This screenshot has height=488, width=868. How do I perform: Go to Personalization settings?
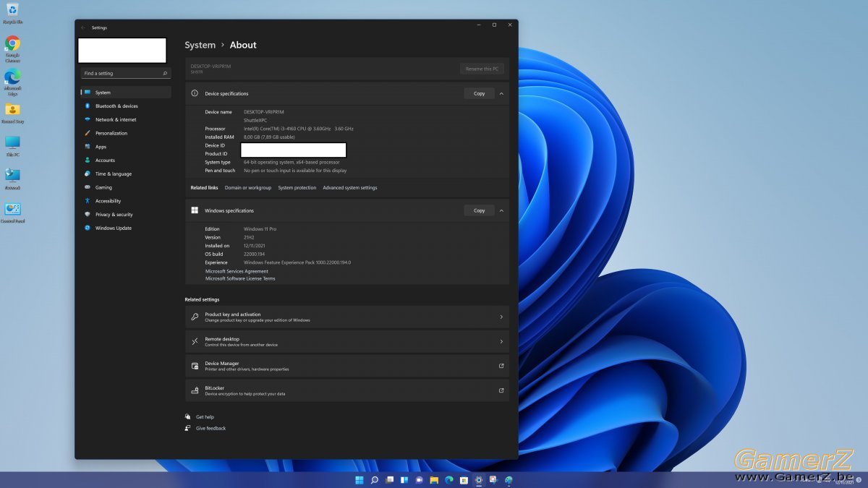(126, 133)
